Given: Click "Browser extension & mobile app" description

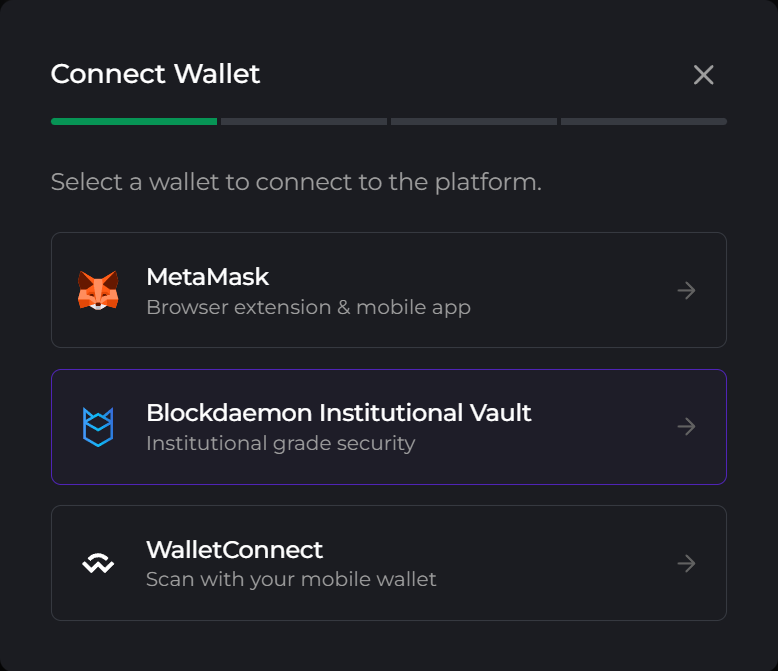Looking at the screenshot, I should [308, 307].
